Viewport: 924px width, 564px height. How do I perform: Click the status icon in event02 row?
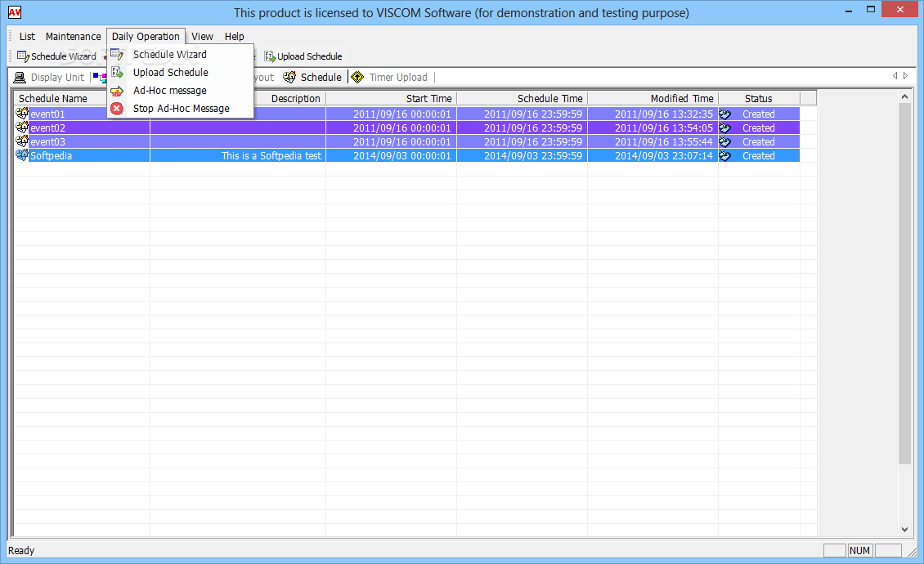tap(724, 128)
